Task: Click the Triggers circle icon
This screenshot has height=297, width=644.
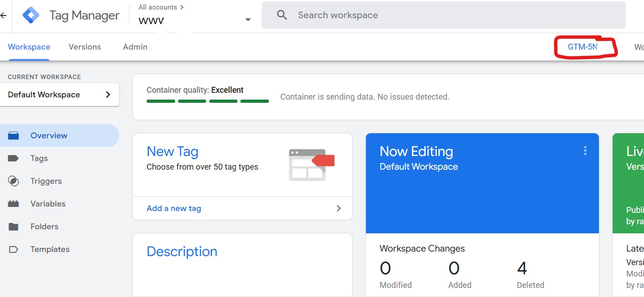Action: [x=14, y=181]
